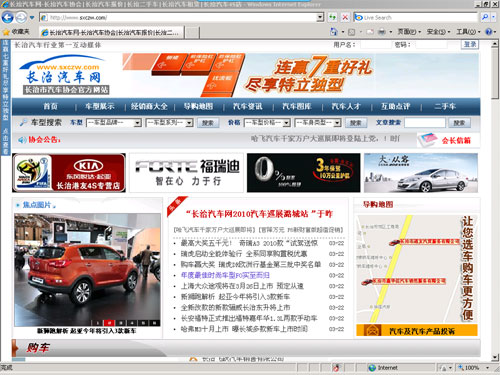Click the Home icon in command bar
This screenshot has height=375, width=500.
(334, 32)
